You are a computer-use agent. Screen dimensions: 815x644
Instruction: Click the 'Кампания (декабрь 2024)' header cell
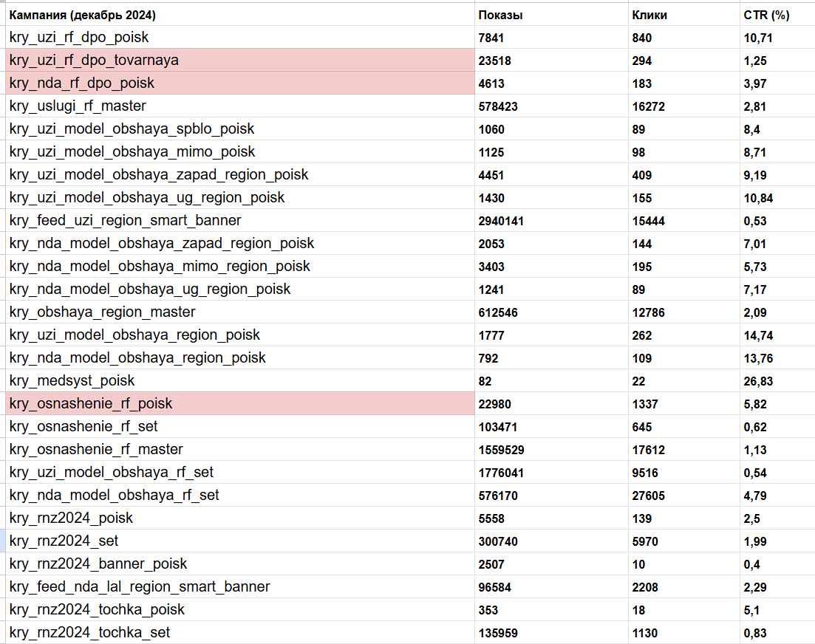(x=82, y=15)
